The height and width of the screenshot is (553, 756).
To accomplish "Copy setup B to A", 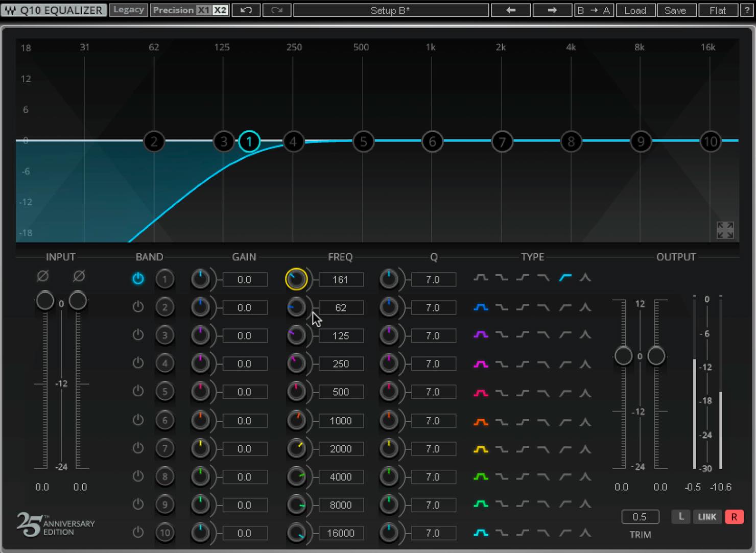I will point(593,10).
